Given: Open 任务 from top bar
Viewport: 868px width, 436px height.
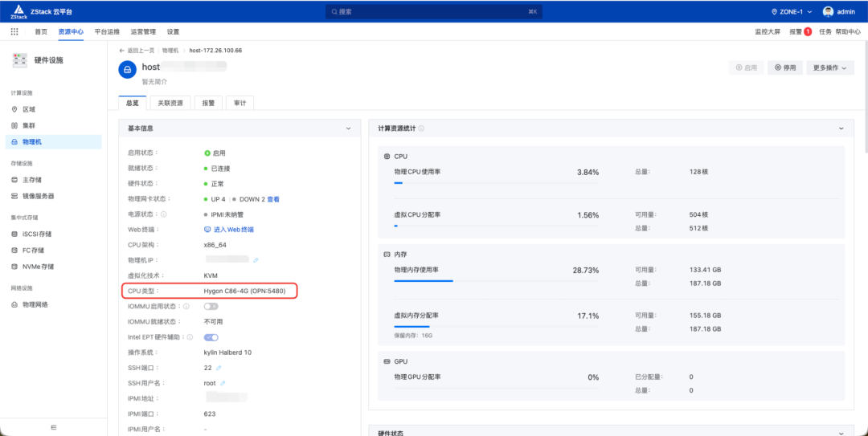Looking at the screenshot, I should (x=825, y=32).
